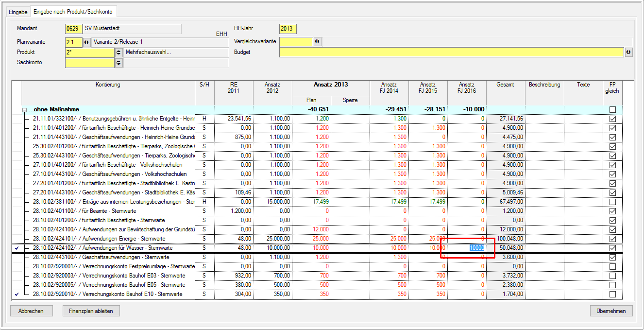Click lookup icon beside Vergleichsvariante field
644x330 pixels.
click(318, 42)
